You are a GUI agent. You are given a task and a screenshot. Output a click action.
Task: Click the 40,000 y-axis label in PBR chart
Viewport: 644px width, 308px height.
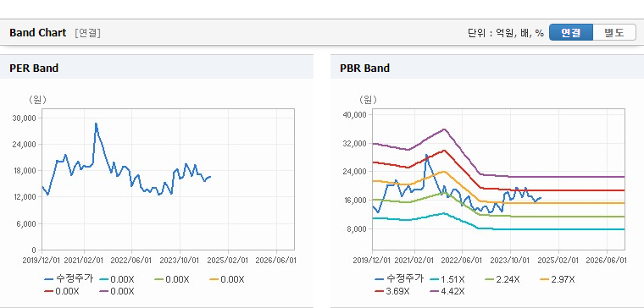click(x=354, y=114)
